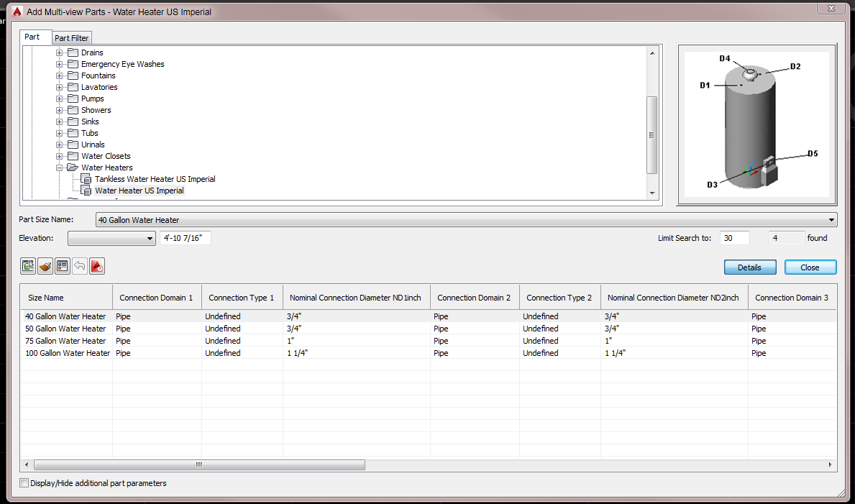Select Tankless Water Heater US Imperial
Viewport: 855px width, 504px height.
(155, 179)
